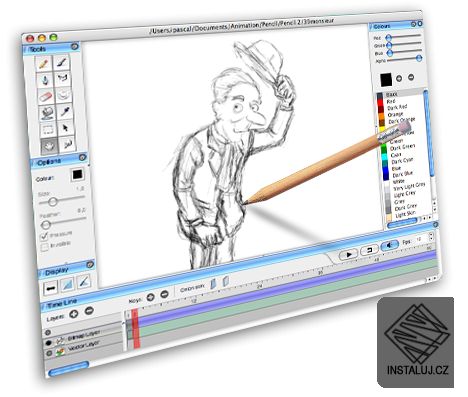Add a keyframe with Keys plus button

pos(151,297)
